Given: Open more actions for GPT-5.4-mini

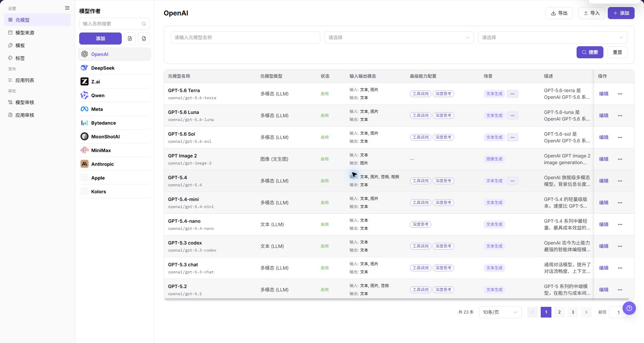Looking at the screenshot, I should (620, 203).
